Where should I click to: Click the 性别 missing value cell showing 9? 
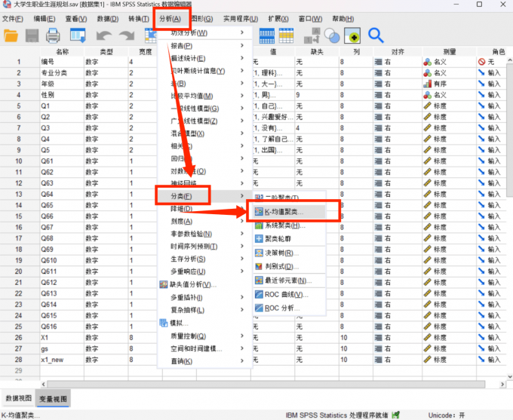click(317, 95)
